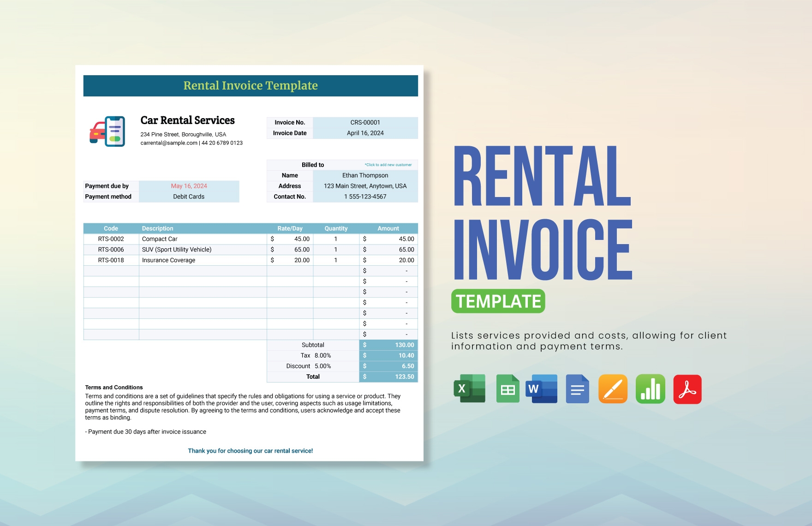Viewport: 812px width, 526px height.
Task: Click the Debit Cards payment method cell
Action: pos(189,197)
